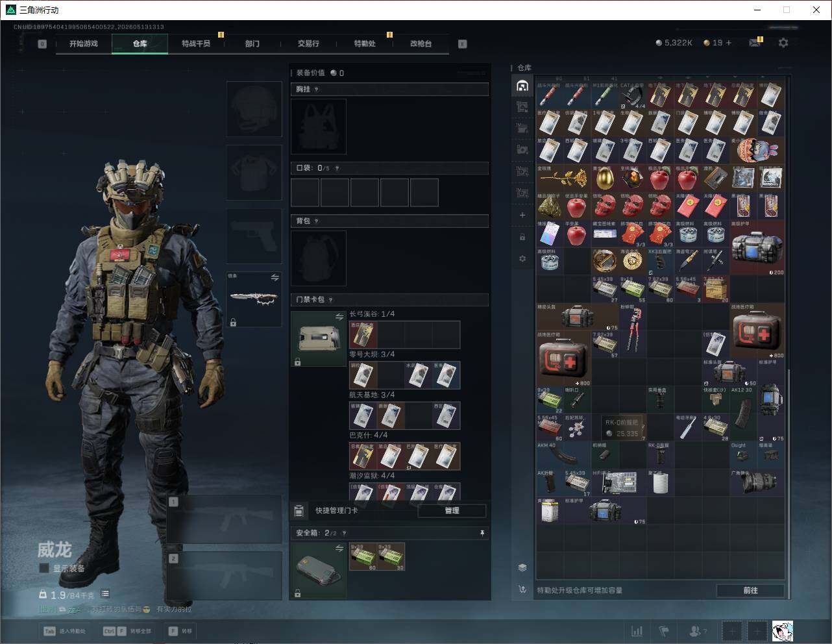
Task: Select the electric toothbrush item
Action: 688,427
